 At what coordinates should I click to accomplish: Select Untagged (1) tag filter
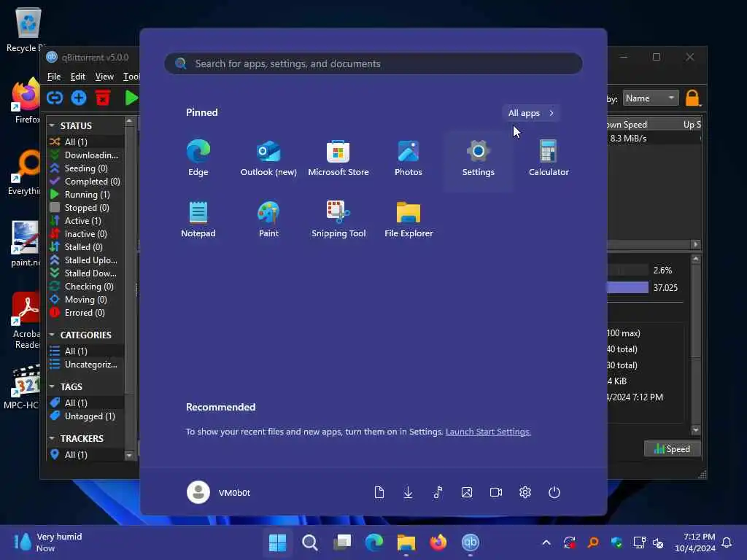coord(86,416)
